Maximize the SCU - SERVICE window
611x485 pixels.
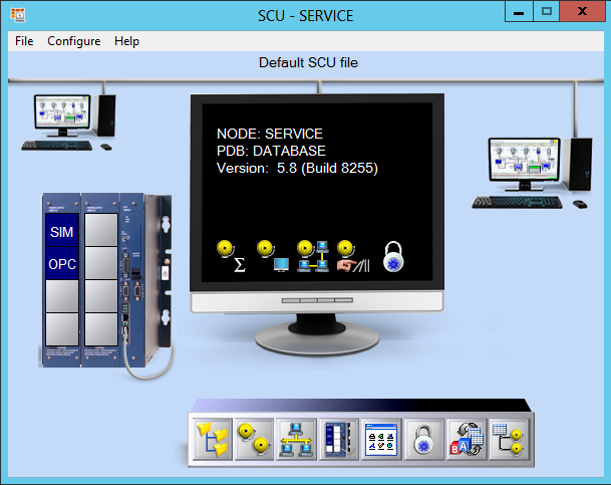click(546, 12)
